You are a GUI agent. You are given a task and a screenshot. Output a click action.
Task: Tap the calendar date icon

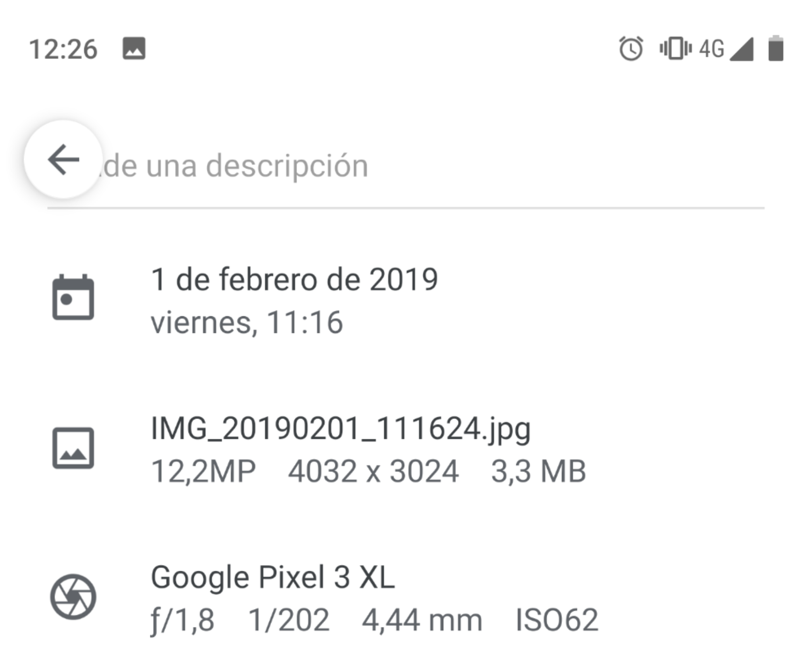click(73, 297)
